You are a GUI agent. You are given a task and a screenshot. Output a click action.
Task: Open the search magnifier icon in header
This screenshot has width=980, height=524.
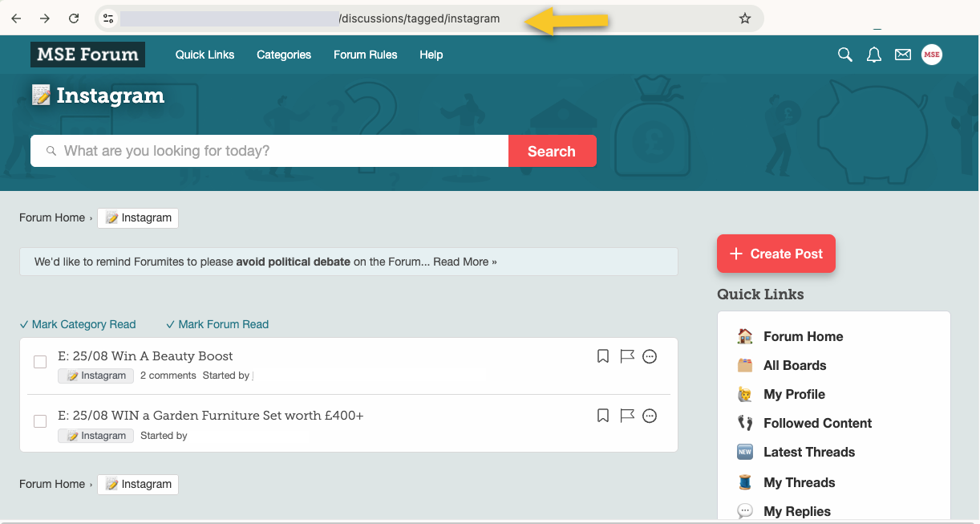click(844, 55)
